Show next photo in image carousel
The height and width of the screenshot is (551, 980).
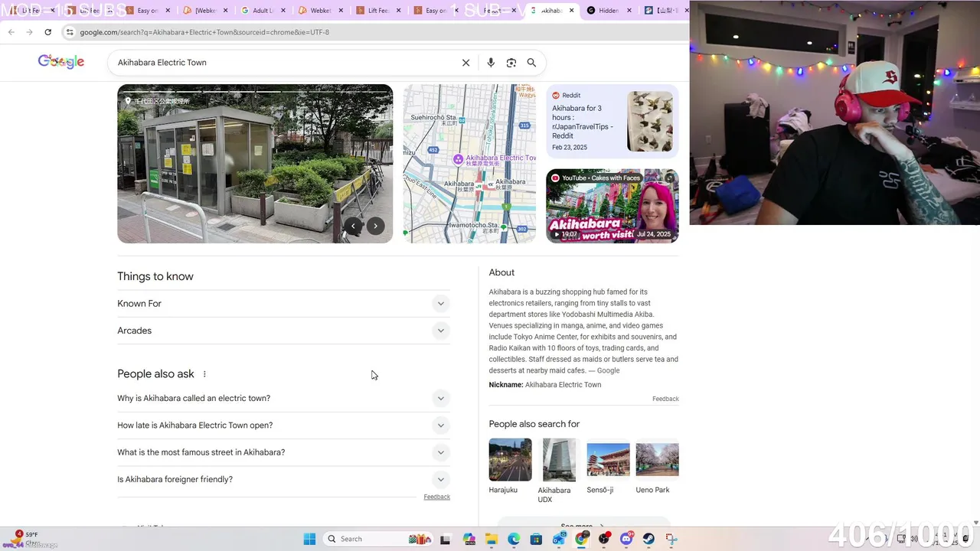click(x=375, y=226)
